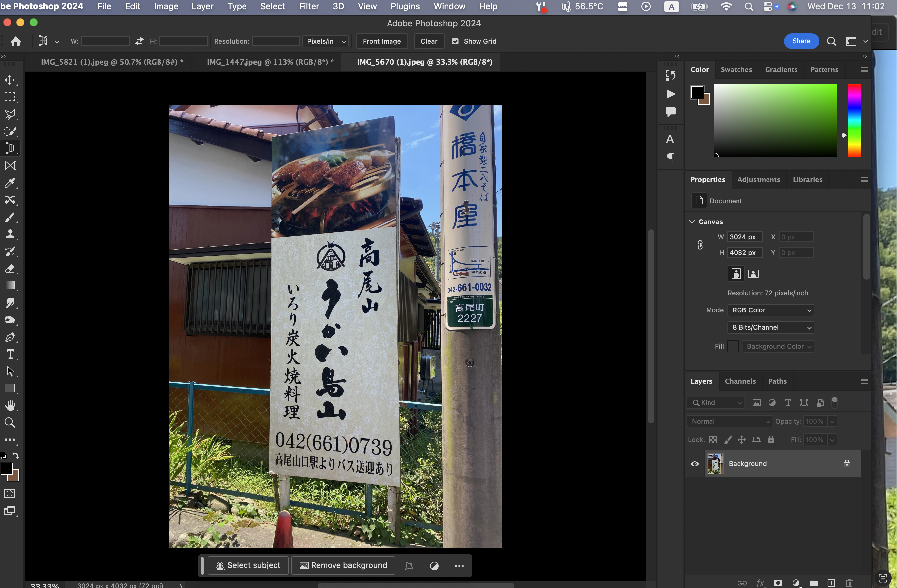Viewport: 897px width, 588px height.
Task: Click the Remove background button
Action: pyautogui.click(x=343, y=565)
